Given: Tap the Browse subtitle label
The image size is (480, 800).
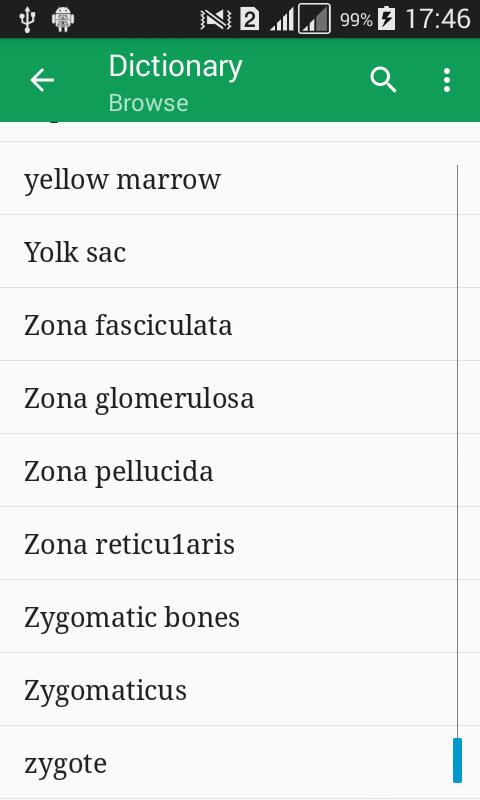Looking at the screenshot, I should coord(148,103).
